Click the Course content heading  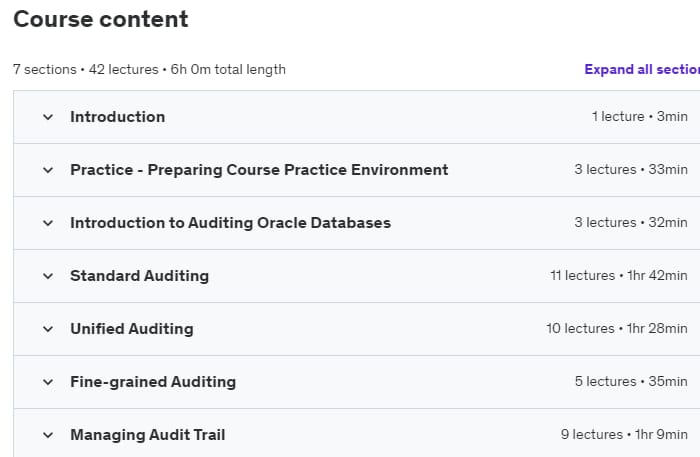(x=101, y=19)
